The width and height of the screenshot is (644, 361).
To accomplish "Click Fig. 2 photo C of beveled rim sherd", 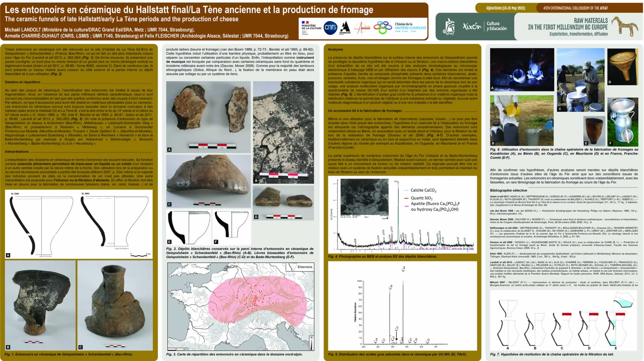I will (x=208, y=181).
